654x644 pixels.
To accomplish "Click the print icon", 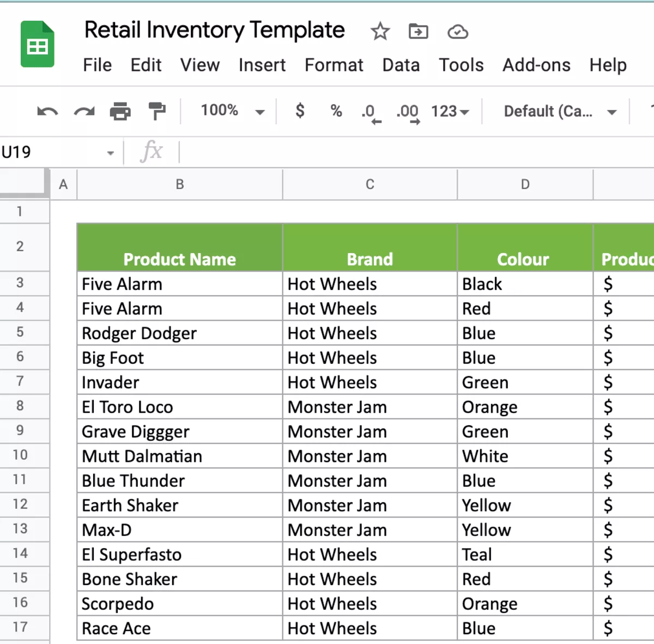I will (x=120, y=111).
